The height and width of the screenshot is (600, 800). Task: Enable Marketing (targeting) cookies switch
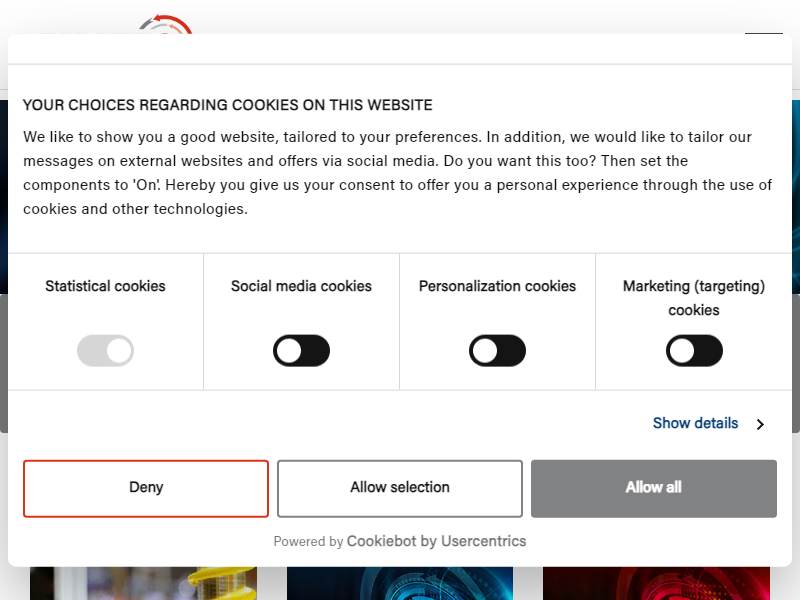[x=694, y=351]
